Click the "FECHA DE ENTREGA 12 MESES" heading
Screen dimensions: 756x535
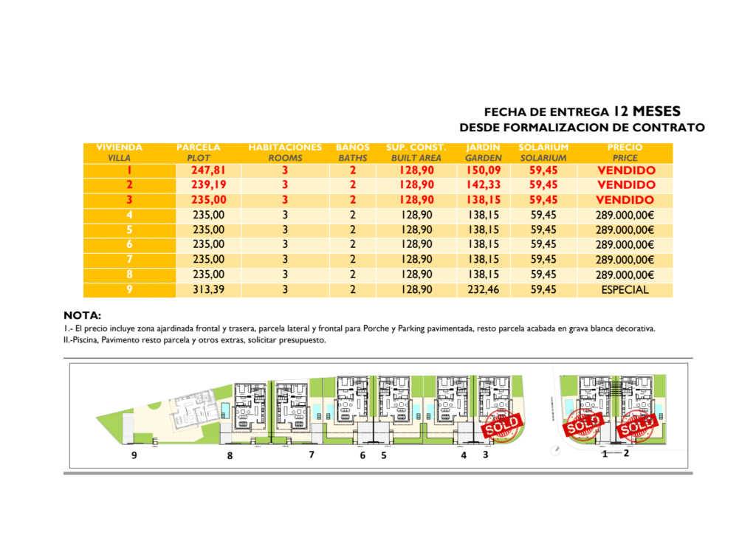click(x=582, y=112)
